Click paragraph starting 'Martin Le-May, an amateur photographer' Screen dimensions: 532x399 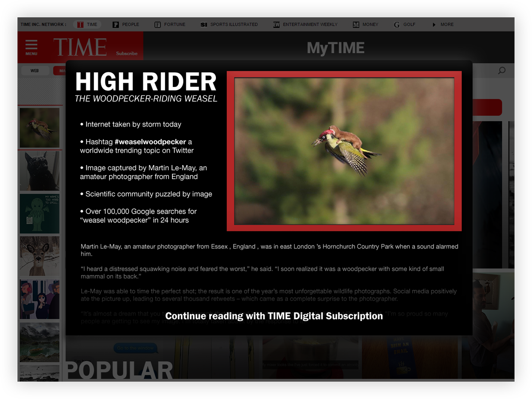(270, 250)
